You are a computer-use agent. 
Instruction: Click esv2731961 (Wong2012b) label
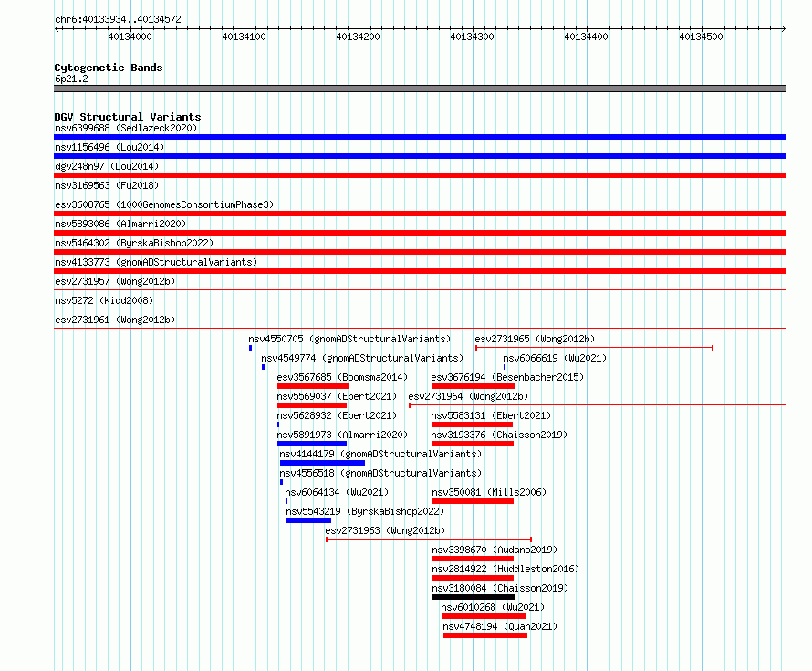pyautogui.click(x=115, y=320)
